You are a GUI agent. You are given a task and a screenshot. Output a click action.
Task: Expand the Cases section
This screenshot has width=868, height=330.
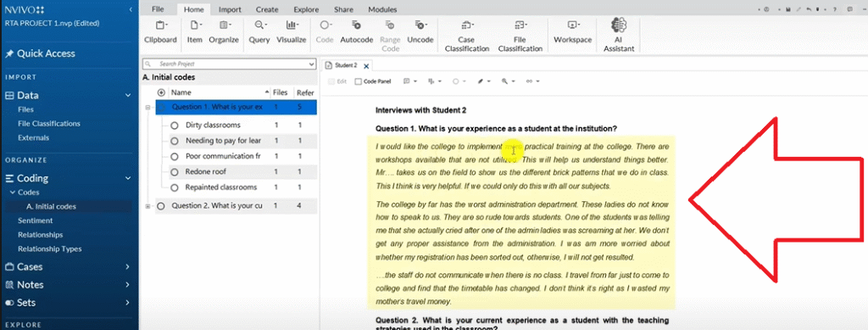128,267
